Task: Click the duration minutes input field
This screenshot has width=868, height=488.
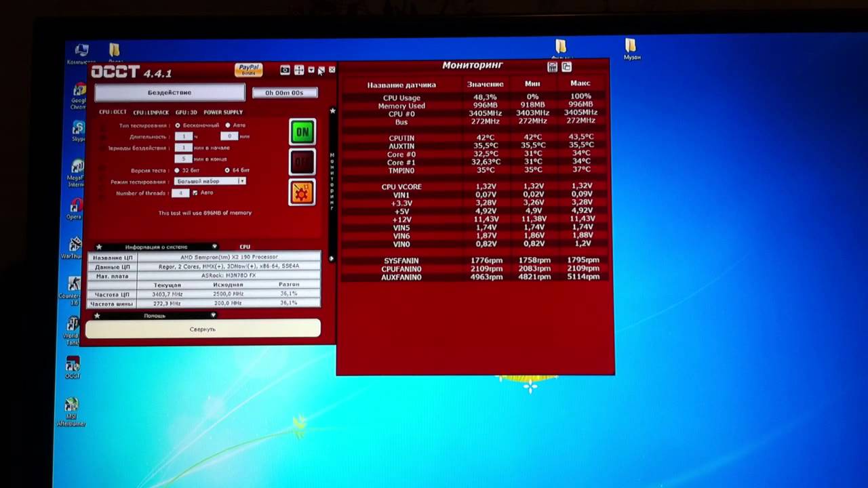Action: pos(229,136)
